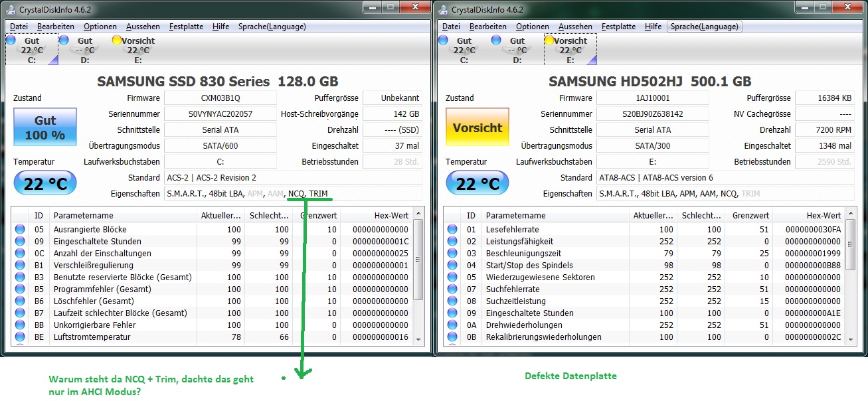Click status icon of Eingeschaltete Stunden row, left window
The width and height of the screenshot is (868, 401).
(20, 241)
